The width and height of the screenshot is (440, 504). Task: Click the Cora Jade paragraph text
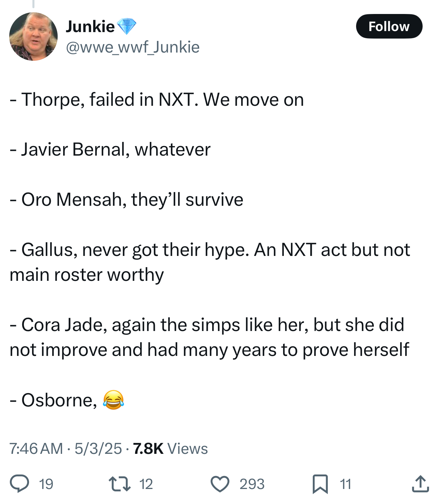(209, 337)
